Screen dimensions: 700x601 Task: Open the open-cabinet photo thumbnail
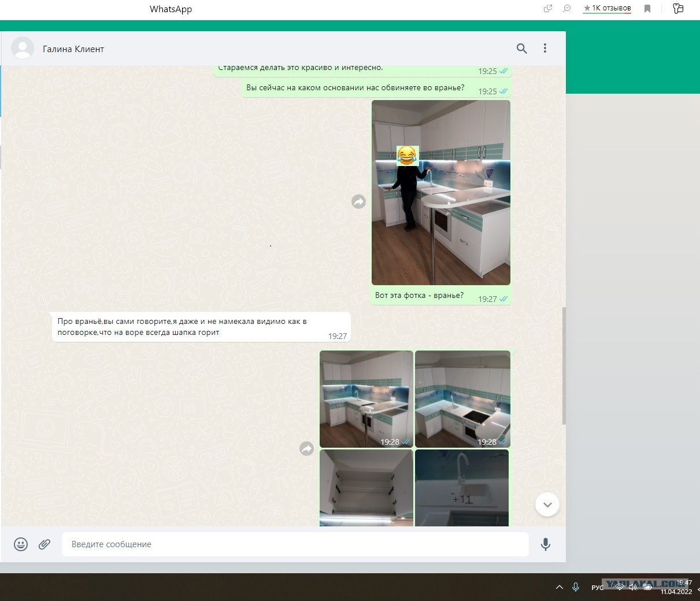tap(366, 488)
